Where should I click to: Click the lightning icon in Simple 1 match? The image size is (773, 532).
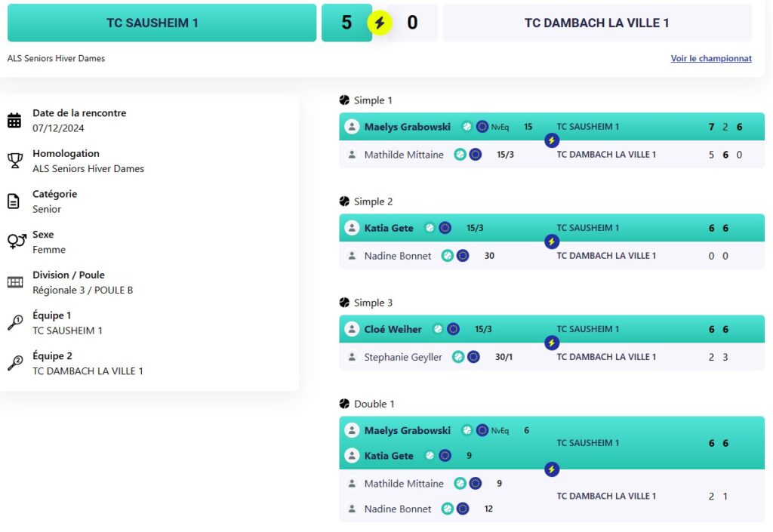point(552,140)
